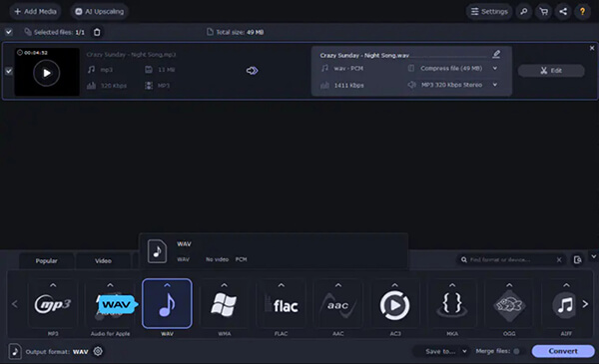Screen dimensions: 599x364
Task: Select the AAC format icon
Action: pyautogui.click(x=338, y=305)
